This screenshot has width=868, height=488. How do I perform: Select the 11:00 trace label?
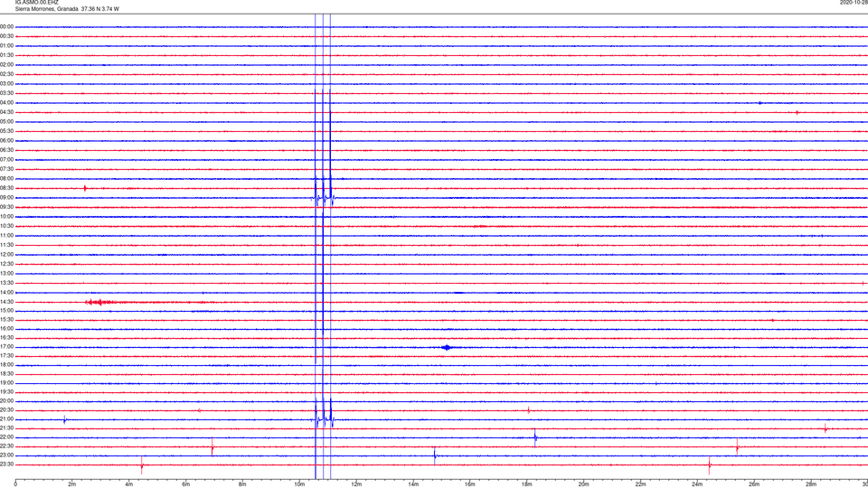pyautogui.click(x=6, y=236)
